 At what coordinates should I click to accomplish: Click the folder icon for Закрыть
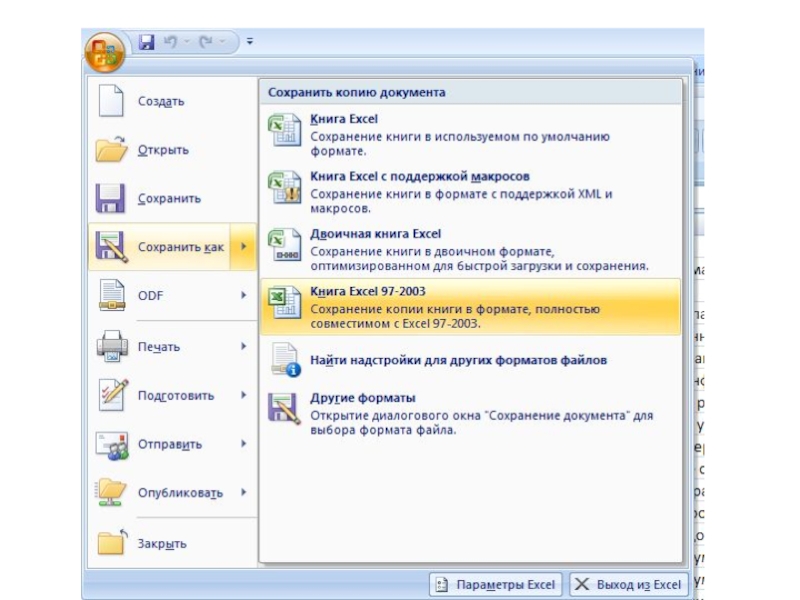[x=112, y=542]
